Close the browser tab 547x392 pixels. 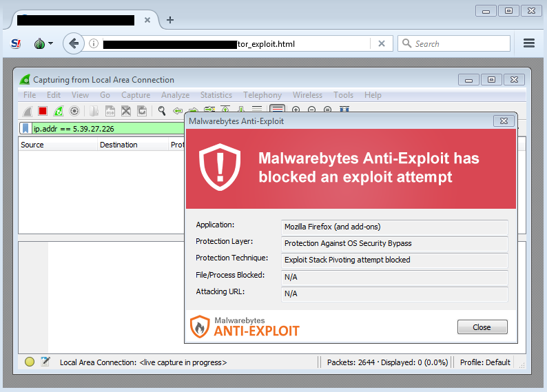point(147,20)
